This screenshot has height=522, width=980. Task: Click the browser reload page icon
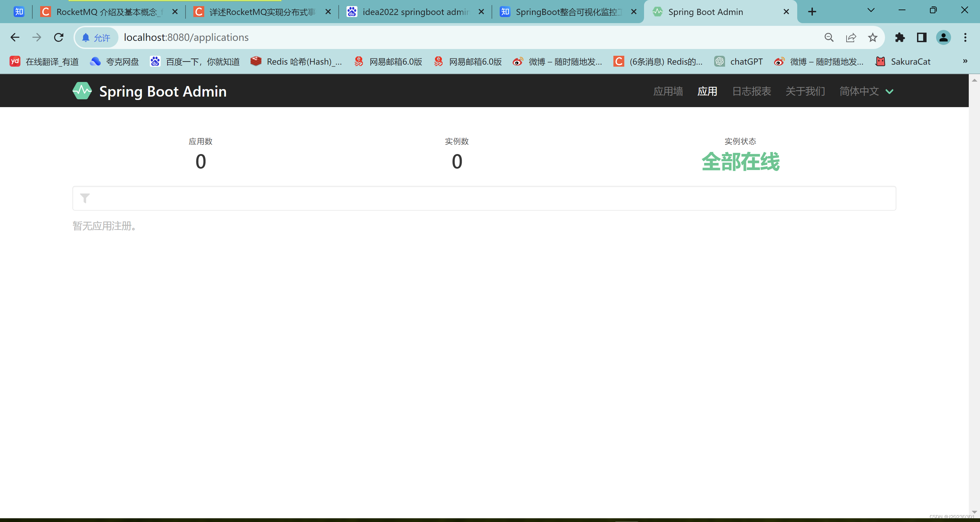59,37
